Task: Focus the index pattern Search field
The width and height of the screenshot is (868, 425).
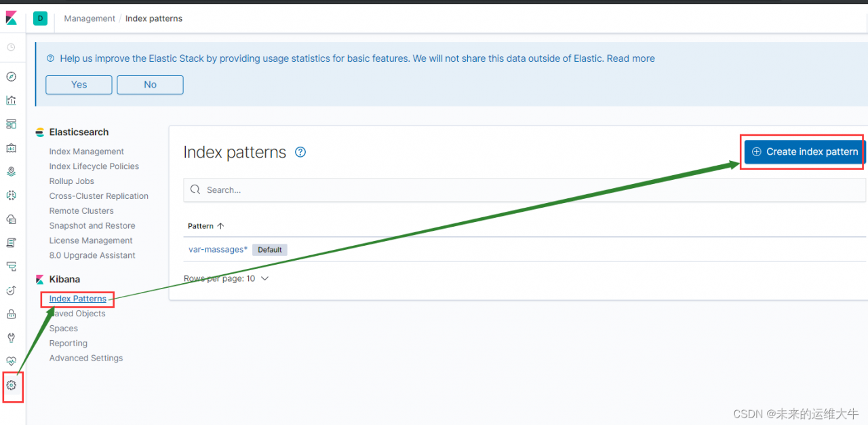Action: tap(524, 190)
